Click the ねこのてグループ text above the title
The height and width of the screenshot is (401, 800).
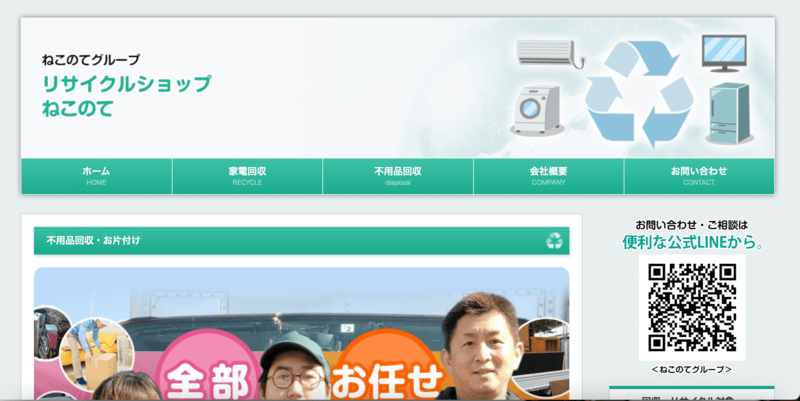click(x=90, y=60)
